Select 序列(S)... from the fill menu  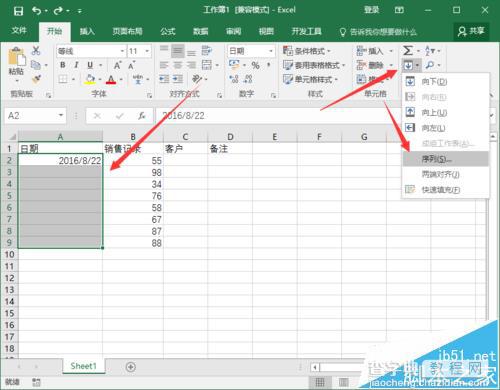(x=445, y=159)
